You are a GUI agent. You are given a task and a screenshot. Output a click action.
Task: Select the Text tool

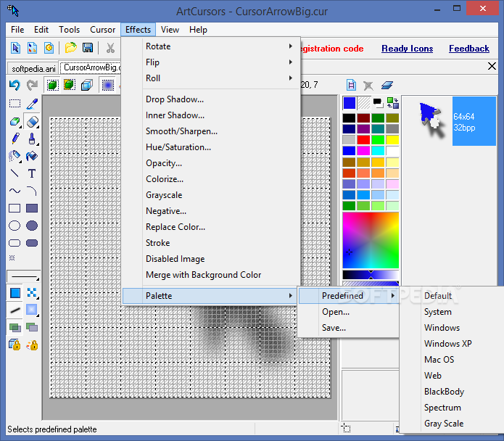click(x=32, y=173)
